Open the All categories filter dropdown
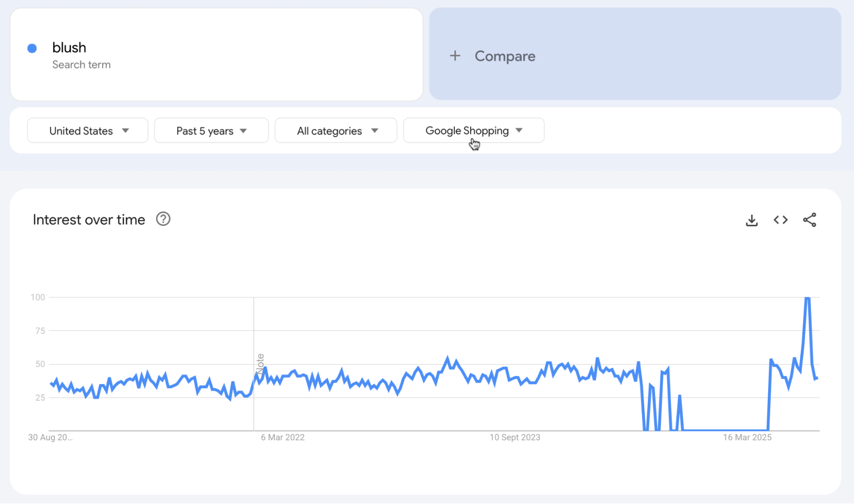Image resolution: width=854 pixels, height=504 pixels. pyautogui.click(x=336, y=131)
